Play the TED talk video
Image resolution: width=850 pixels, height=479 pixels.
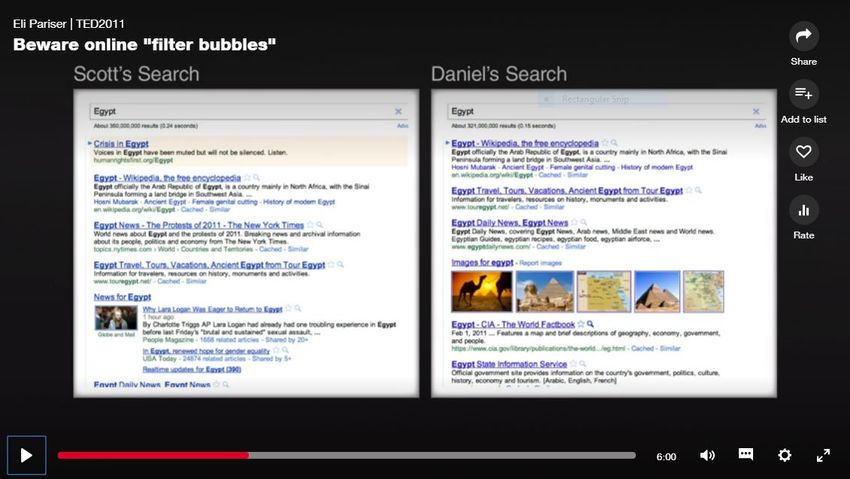coord(26,455)
